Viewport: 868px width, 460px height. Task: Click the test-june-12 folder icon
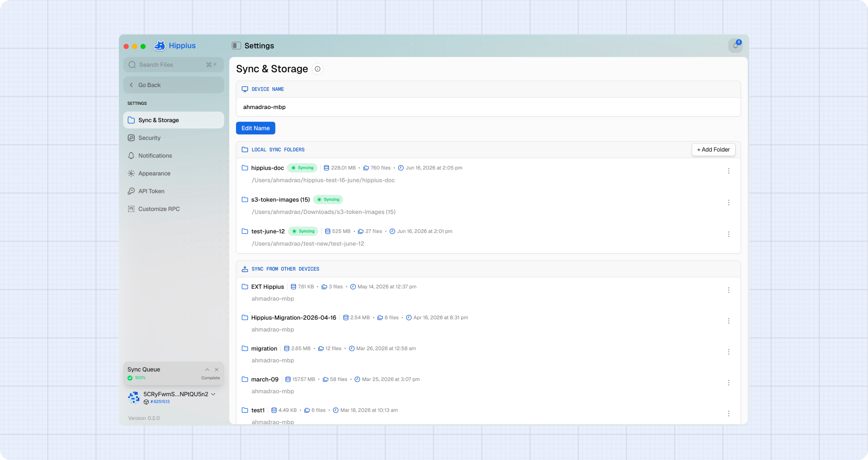coord(245,231)
